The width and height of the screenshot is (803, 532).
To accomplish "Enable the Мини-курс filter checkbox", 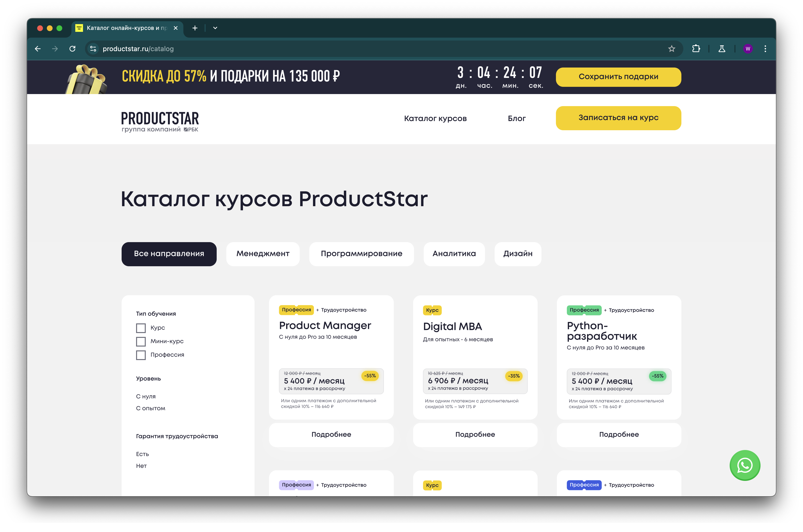I will pos(140,342).
